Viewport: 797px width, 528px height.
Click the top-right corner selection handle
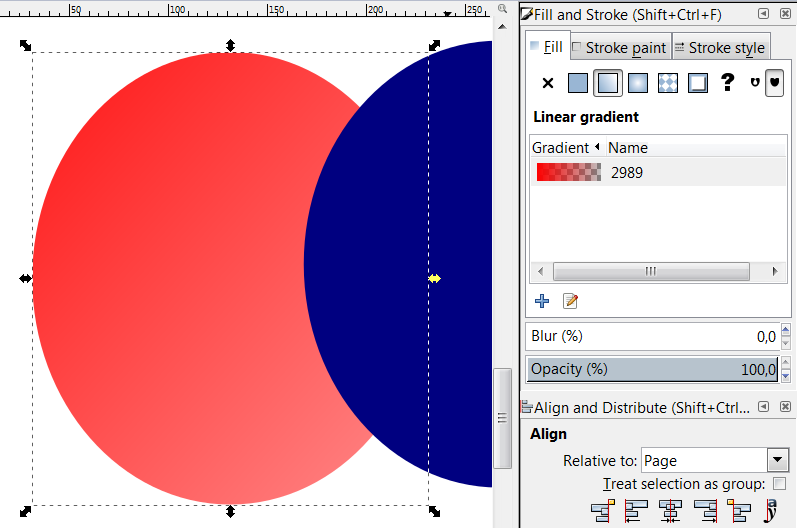pyautogui.click(x=434, y=45)
